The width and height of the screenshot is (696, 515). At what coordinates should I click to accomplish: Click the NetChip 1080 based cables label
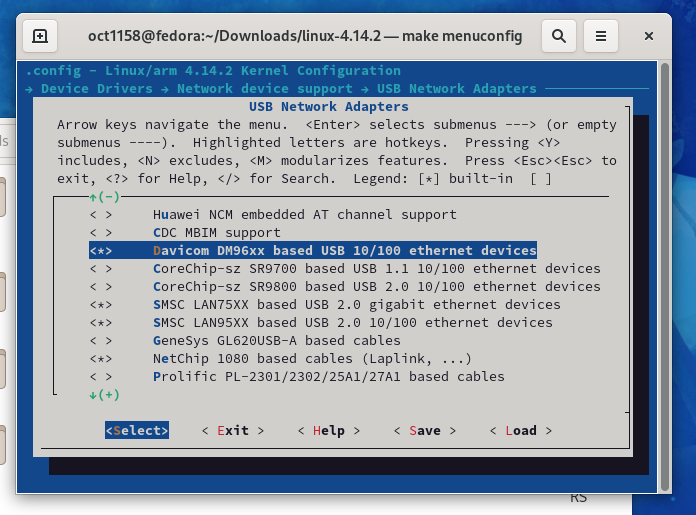312,359
